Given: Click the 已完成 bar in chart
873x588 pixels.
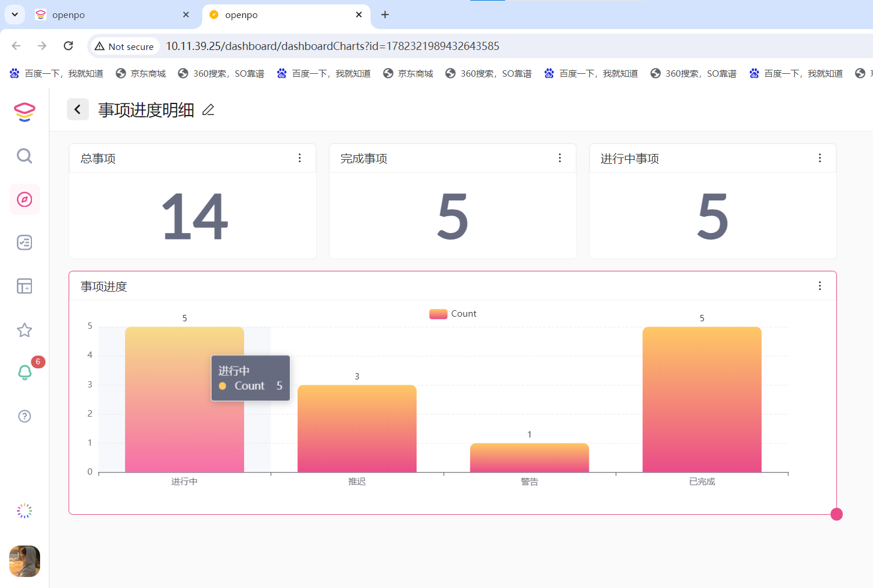Looking at the screenshot, I should tap(702, 400).
